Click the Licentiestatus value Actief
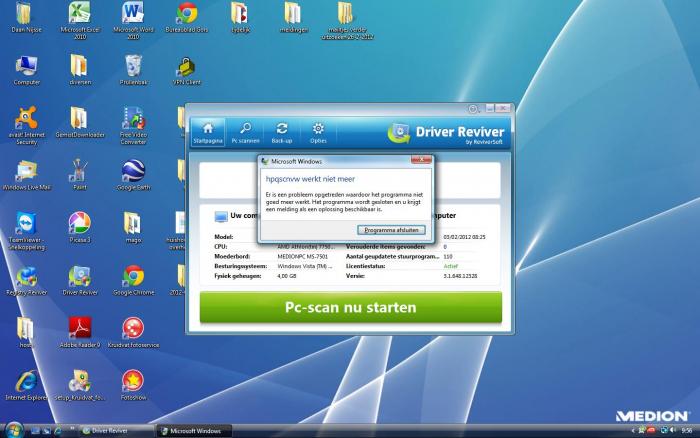Viewport: 700px width, 438px height. coord(450,266)
